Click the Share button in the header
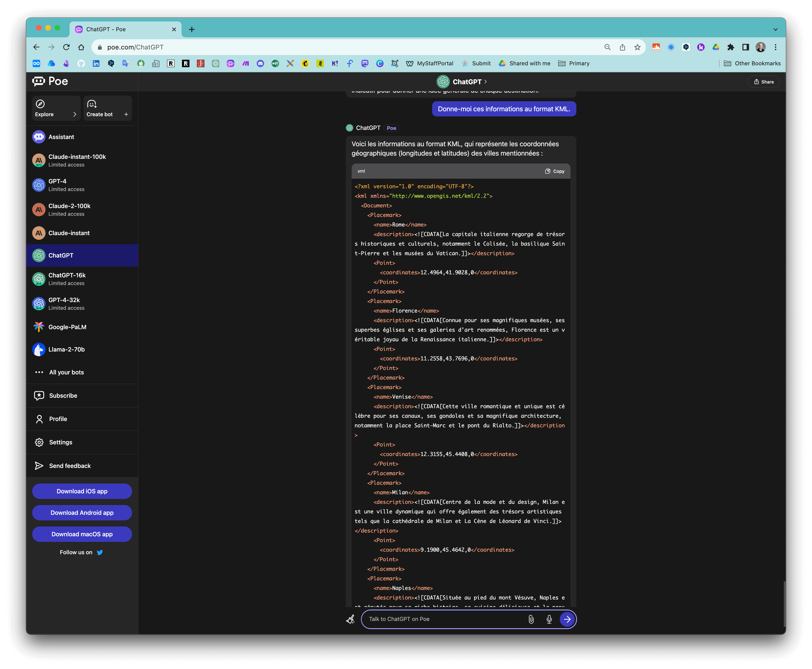Image resolution: width=812 pixels, height=669 pixels. point(763,82)
